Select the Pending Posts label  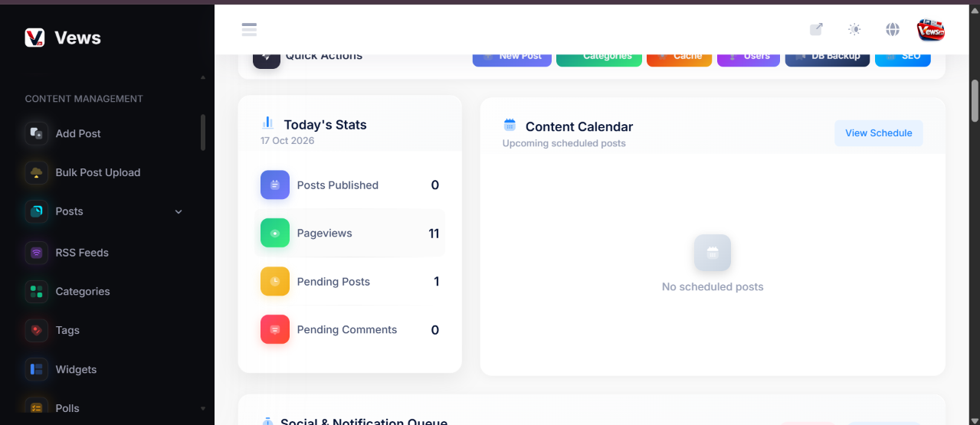click(333, 282)
